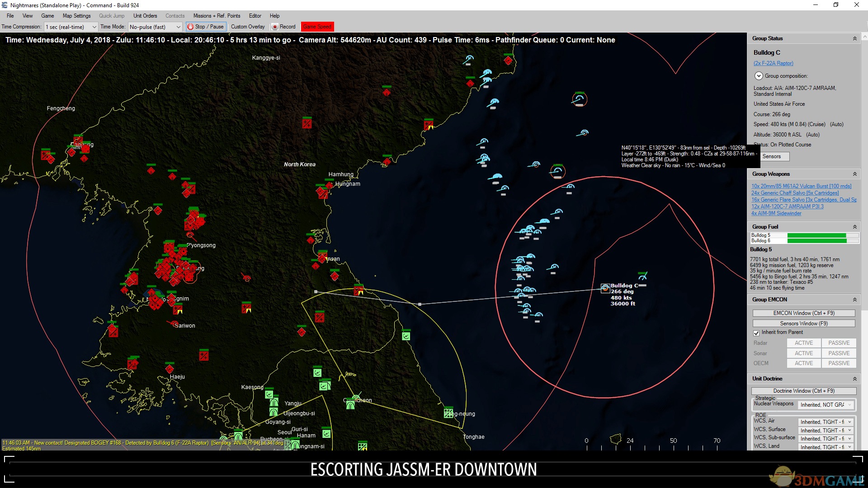Collapse the Group EMCON panel

pyautogui.click(x=854, y=300)
